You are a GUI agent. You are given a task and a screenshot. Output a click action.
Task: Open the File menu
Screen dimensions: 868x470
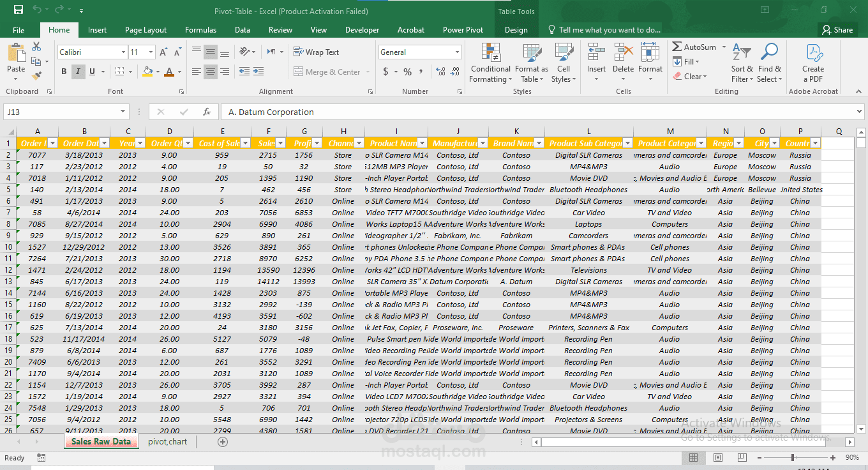point(19,30)
